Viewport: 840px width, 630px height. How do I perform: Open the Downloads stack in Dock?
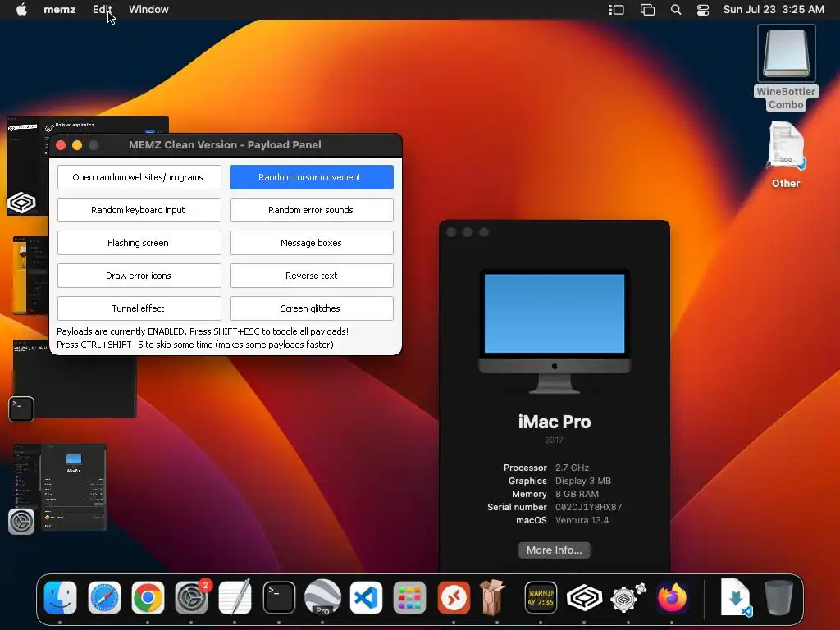(736, 597)
